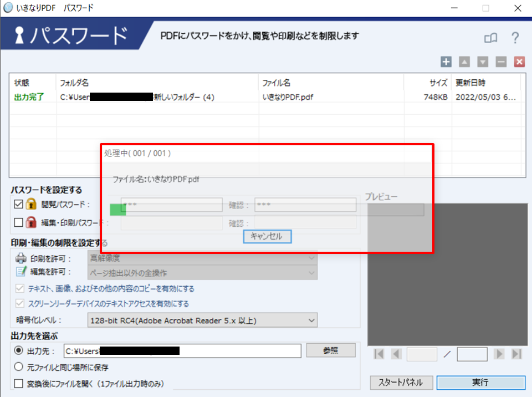Click the green progress bar in processing dialog

point(117,210)
